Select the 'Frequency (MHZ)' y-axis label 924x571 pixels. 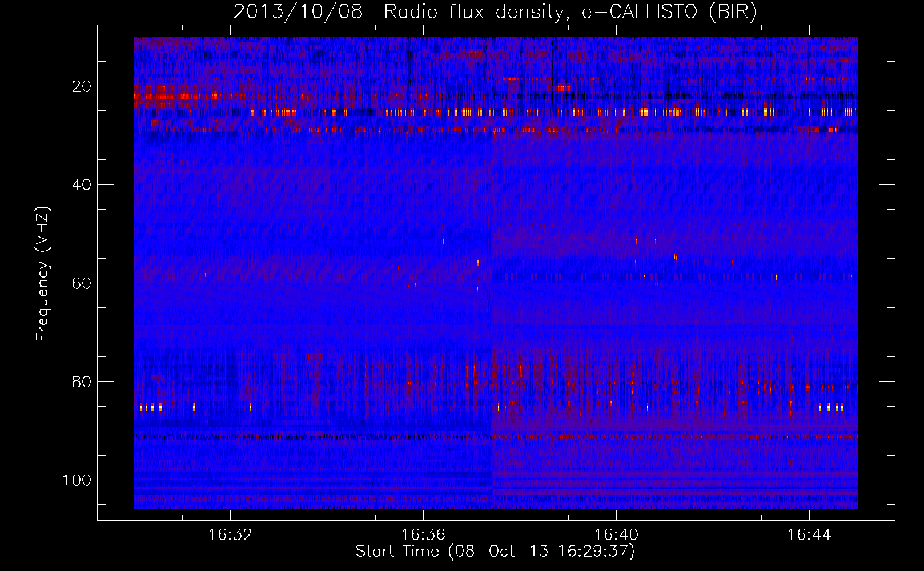click(x=43, y=274)
